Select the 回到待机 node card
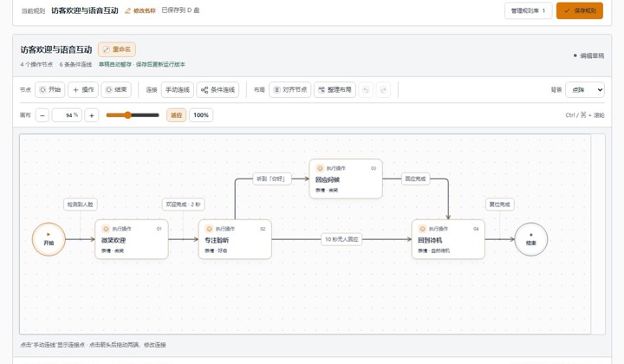624x364 pixels. (448, 239)
